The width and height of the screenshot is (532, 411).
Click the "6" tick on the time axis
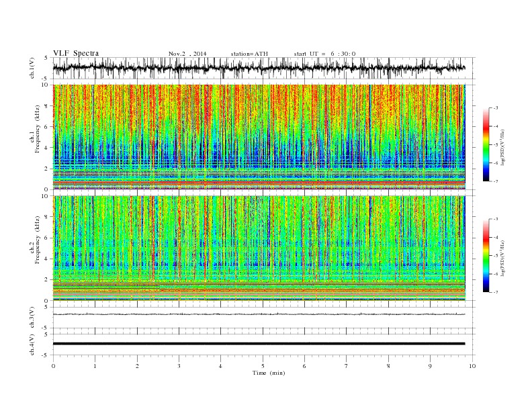point(304,366)
